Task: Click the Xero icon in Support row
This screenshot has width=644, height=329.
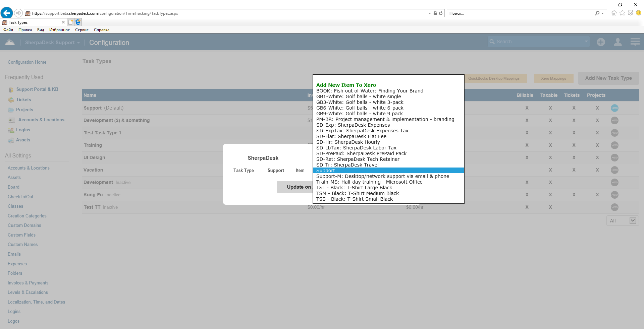Action: coord(614,108)
